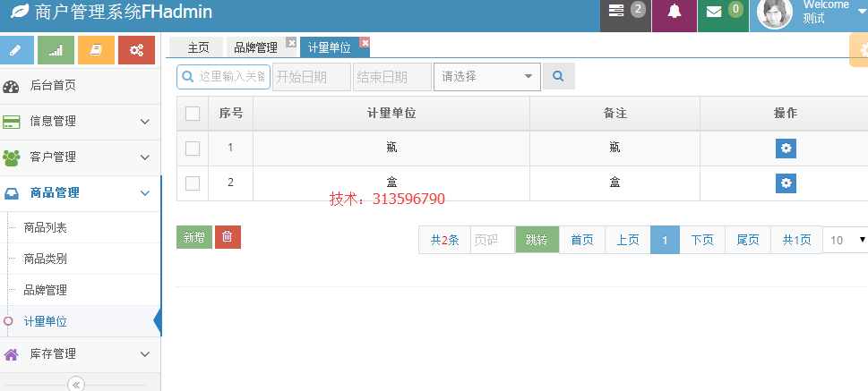The image size is (868, 391).
Task: Collapse the 商品管理 menu chevron
Action: click(x=145, y=193)
